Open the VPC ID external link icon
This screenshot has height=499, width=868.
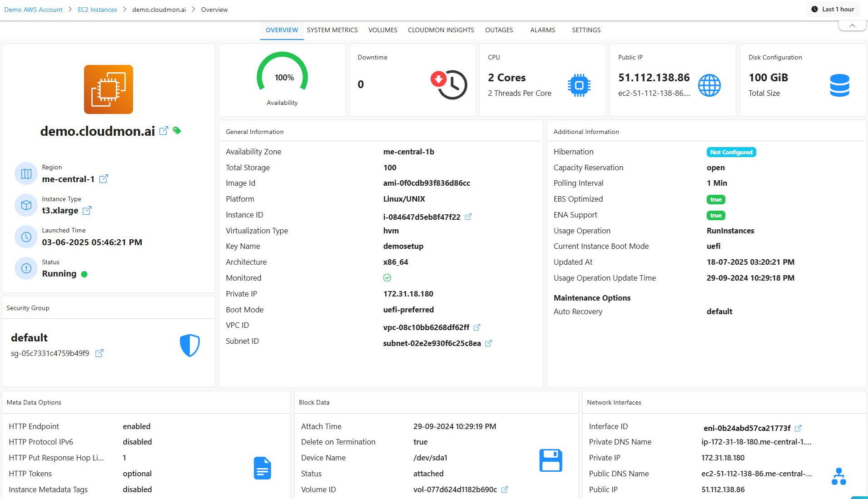coord(477,327)
